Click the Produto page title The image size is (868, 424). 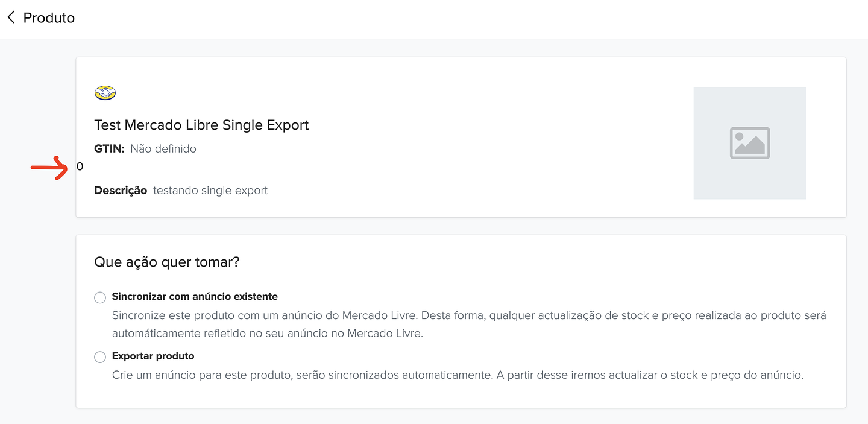(48, 17)
